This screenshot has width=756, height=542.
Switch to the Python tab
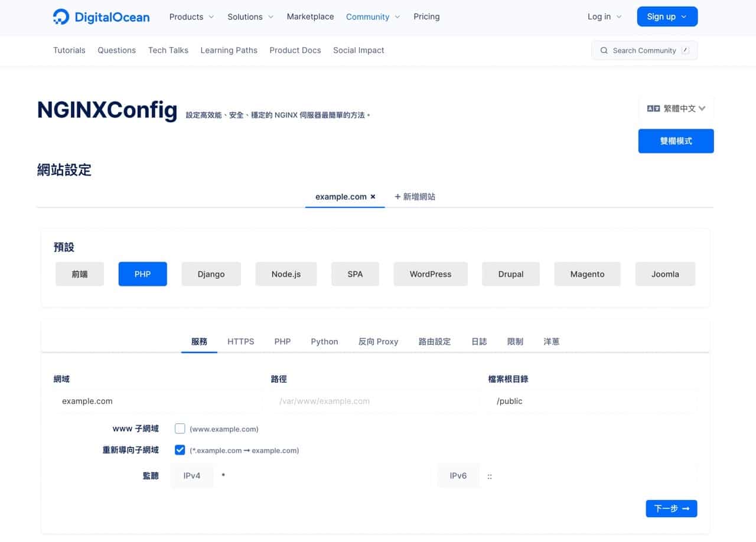[x=324, y=341]
